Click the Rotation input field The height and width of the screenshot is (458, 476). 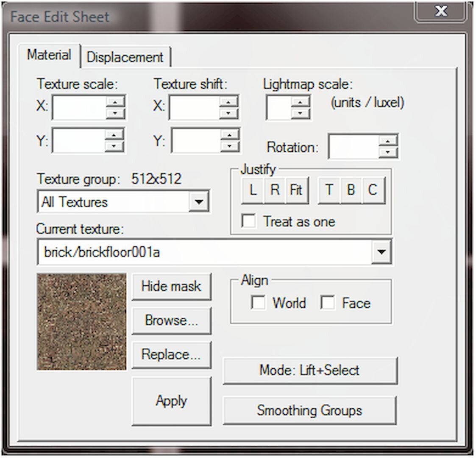click(354, 146)
